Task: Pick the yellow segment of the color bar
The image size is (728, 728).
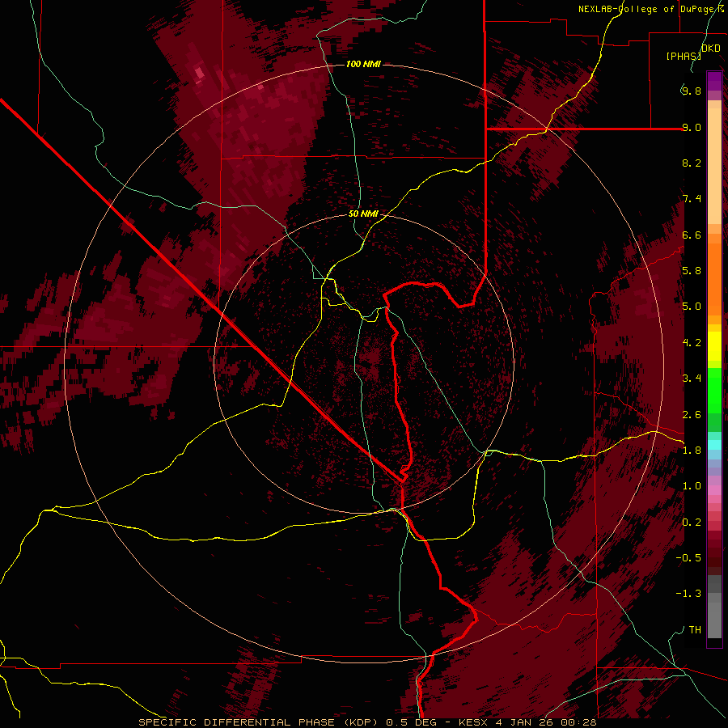Action: coord(714,346)
